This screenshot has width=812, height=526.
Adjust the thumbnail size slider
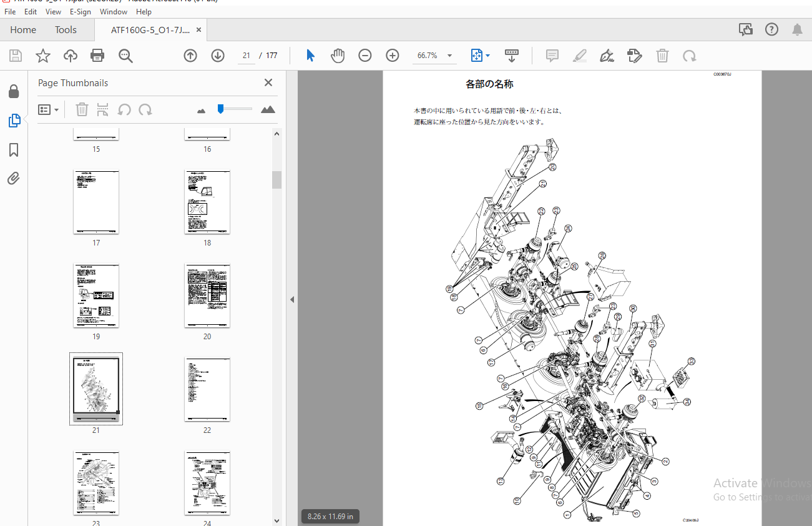(x=220, y=109)
